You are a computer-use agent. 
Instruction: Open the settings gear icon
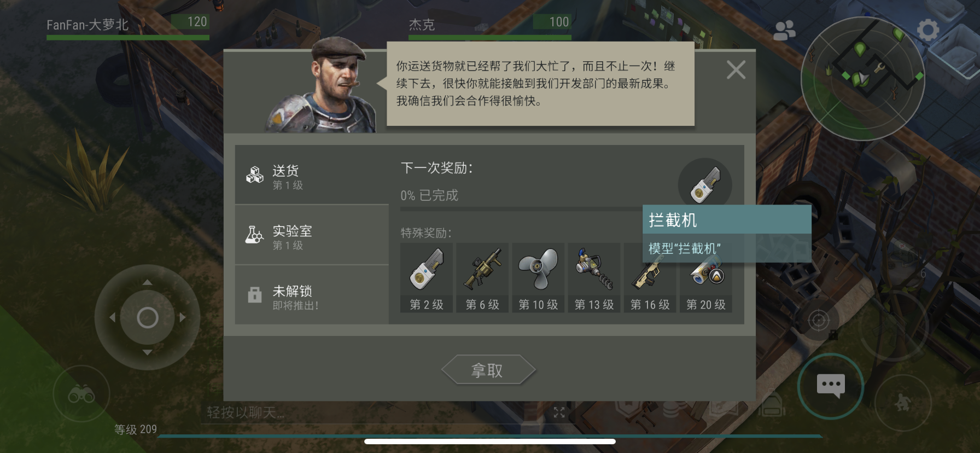tap(927, 30)
